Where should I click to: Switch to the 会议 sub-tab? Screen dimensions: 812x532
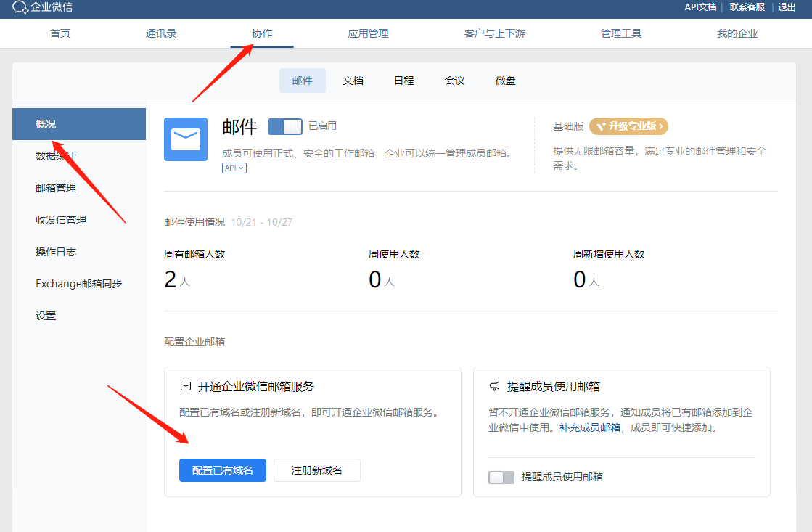455,81
